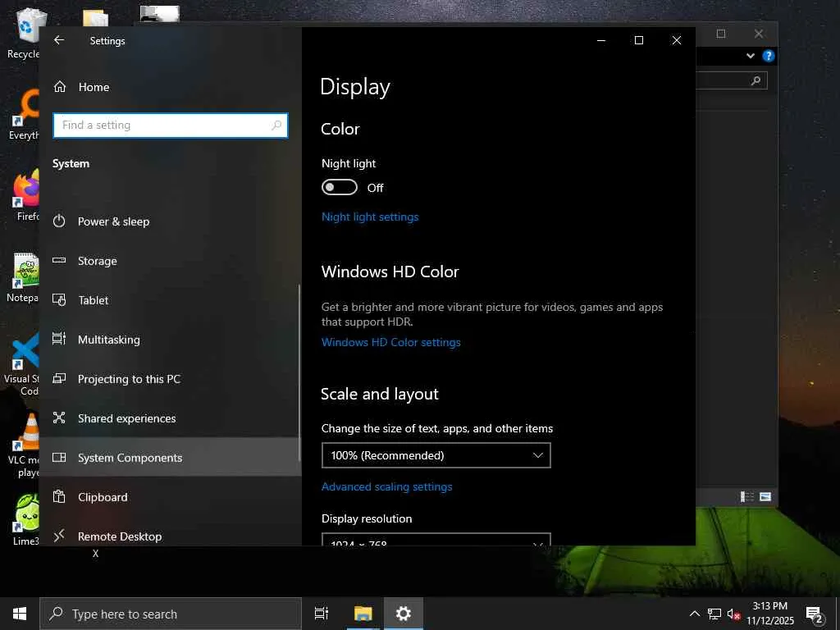Open the Action Center notifications icon

point(815,614)
